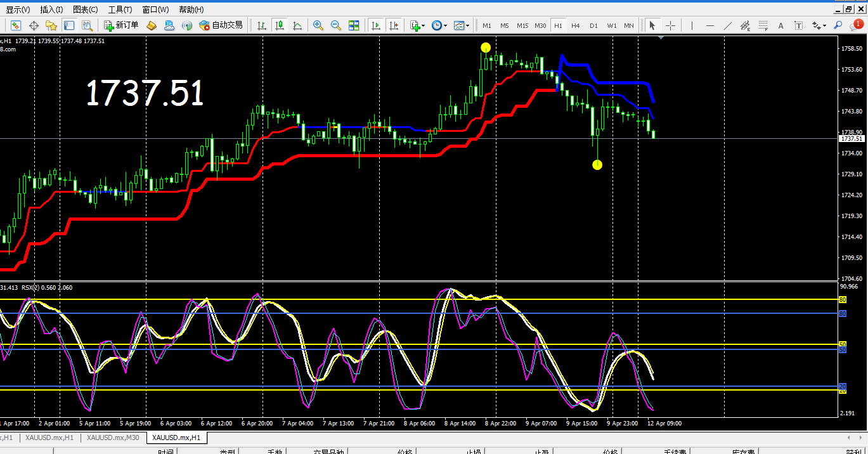Toggle the AutoTrading (自动交易) button
The height and width of the screenshot is (454, 868).
[221, 25]
